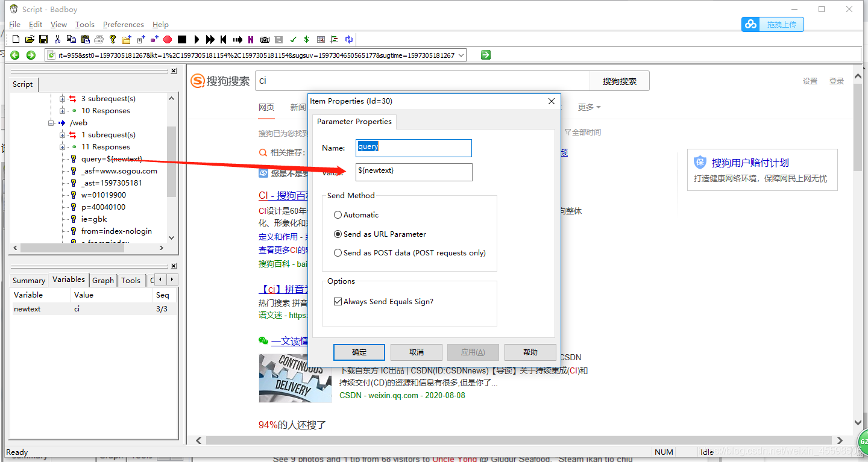Switch to the Summary tab
This screenshot has height=462, width=868.
29,280
